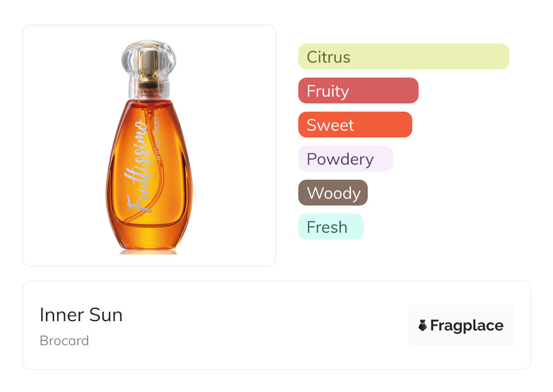Choose the Powdery accord tag
Viewport: 553px width, 392px height.
pyautogui.click(x=345, y=159)
